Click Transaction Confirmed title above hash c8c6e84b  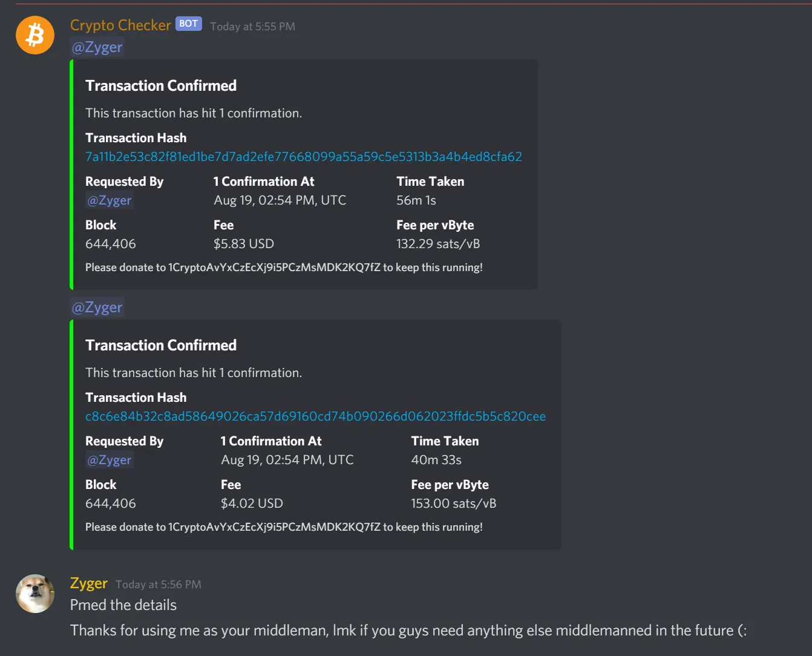coord(161,346)
